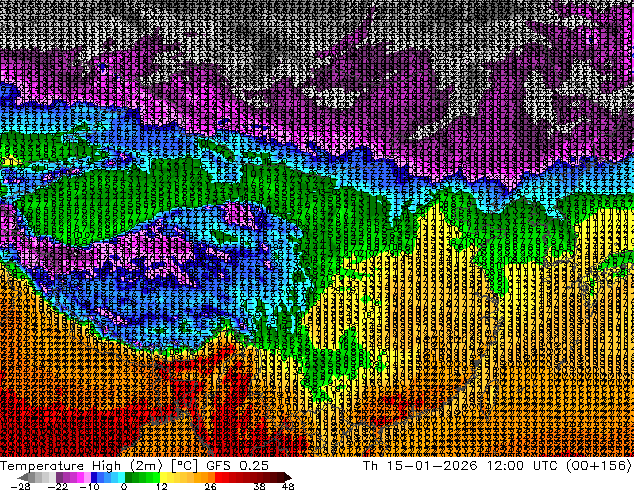Click the '-10' legend value
The width and height of the screenshot is (634, 490).
coord(89,486)
